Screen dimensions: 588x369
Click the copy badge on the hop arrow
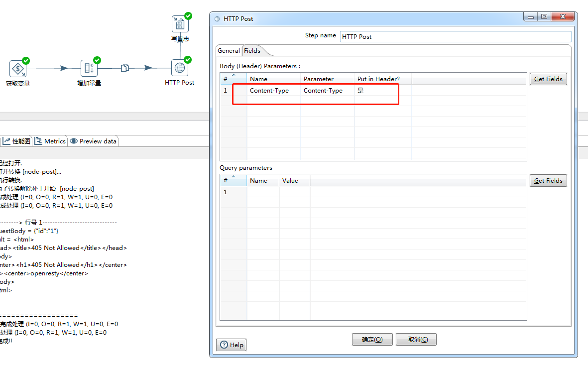[124, 67]
